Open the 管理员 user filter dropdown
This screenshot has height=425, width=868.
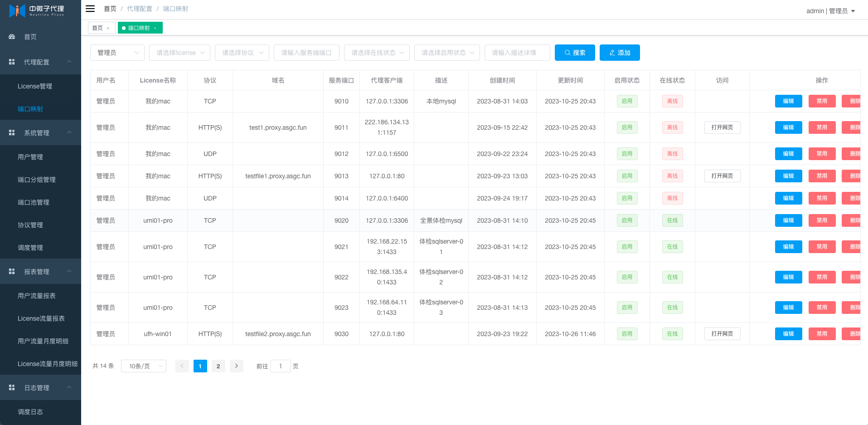click(x=117, y=53)
